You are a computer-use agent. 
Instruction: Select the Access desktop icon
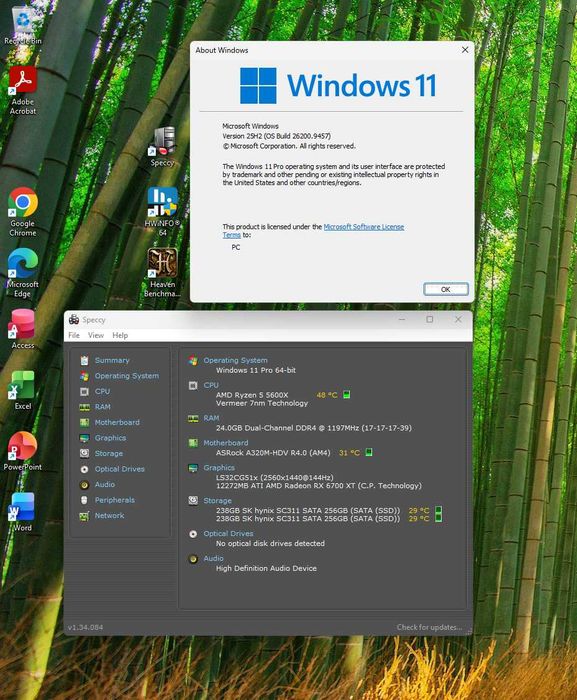pos(22,329)
